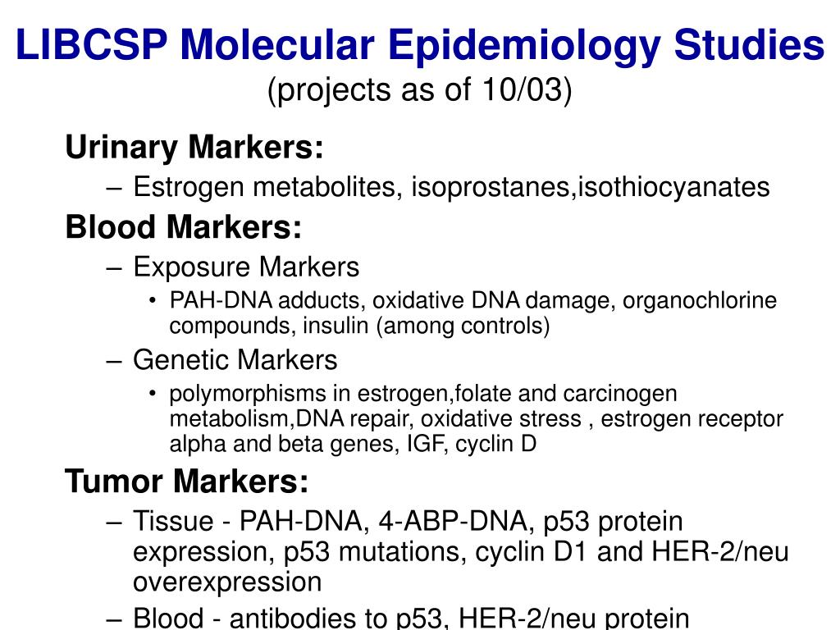The width and height of the screenshot is (840, 630).
Task: Click the word overexpression
Action: 228,582
